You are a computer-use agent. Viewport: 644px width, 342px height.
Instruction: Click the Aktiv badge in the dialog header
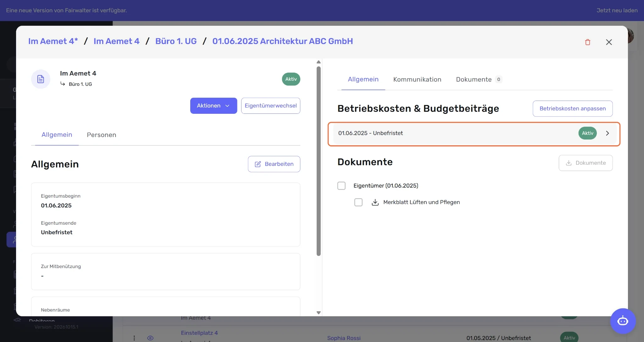coord(291,79)
